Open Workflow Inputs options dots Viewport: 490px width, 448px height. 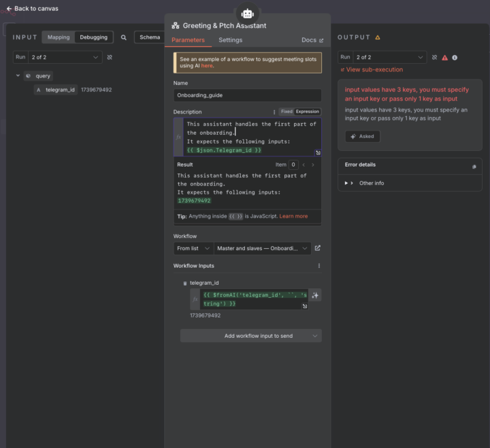point(318,266)
